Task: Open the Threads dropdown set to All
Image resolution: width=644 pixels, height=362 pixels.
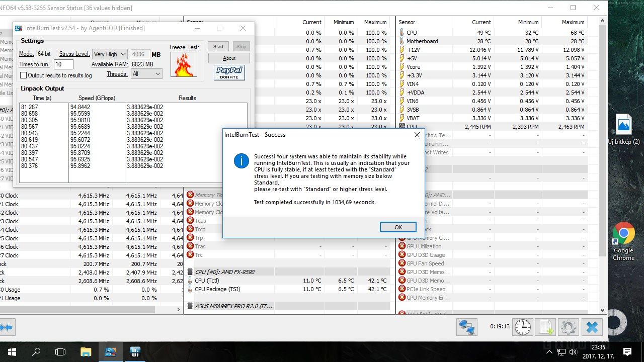Action: pos(146,74)
